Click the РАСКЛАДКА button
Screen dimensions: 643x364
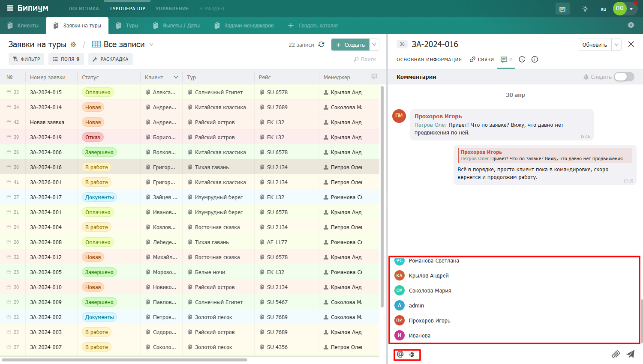111,59
